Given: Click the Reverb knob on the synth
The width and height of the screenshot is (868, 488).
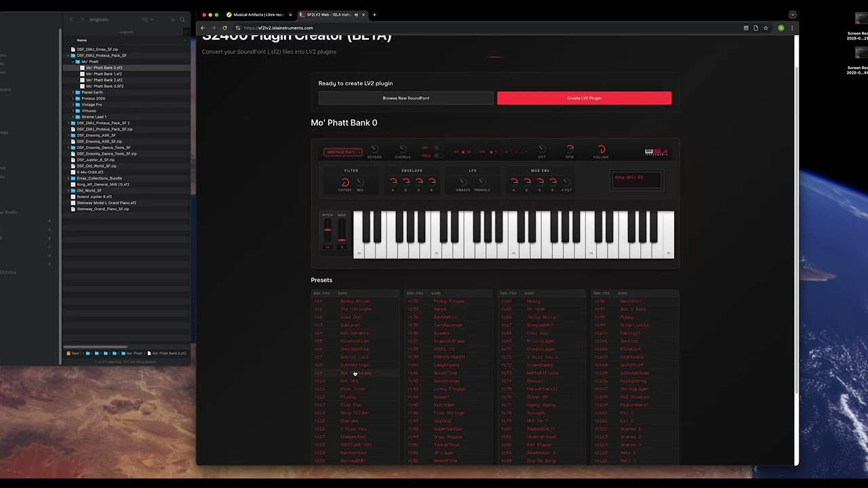Looking at the screenshot, I should point(374,149).
